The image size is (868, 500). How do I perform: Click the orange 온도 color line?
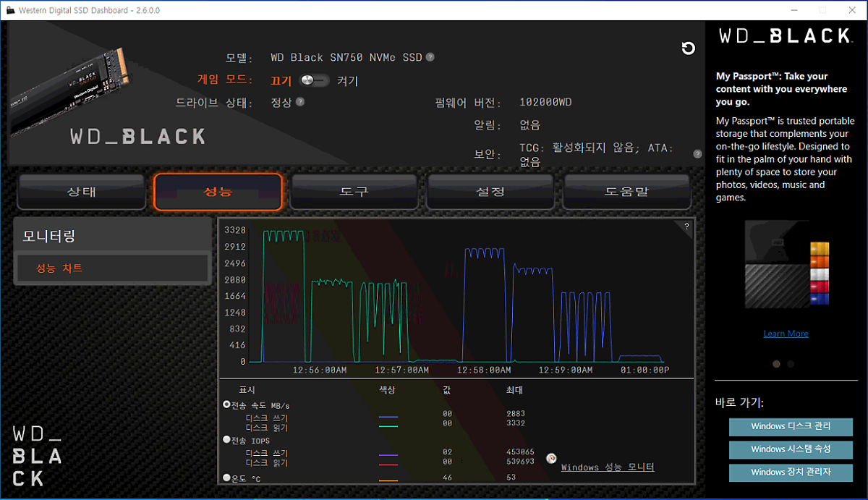tap(388, 480)
